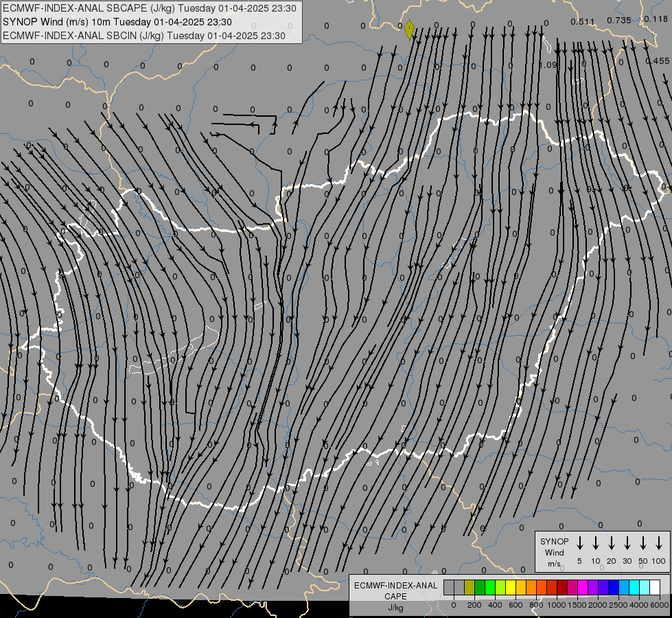Viewport: 672px width, 618px height.
Task: Select the dark green CAPE color swatch
Action: [x=480, y=587]
